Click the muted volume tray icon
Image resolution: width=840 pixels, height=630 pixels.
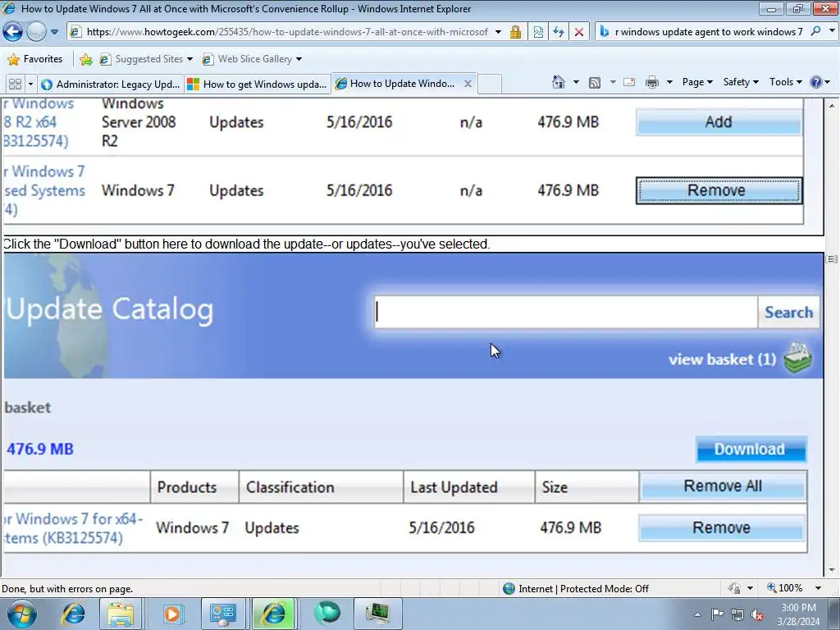(x=757, y=614)
